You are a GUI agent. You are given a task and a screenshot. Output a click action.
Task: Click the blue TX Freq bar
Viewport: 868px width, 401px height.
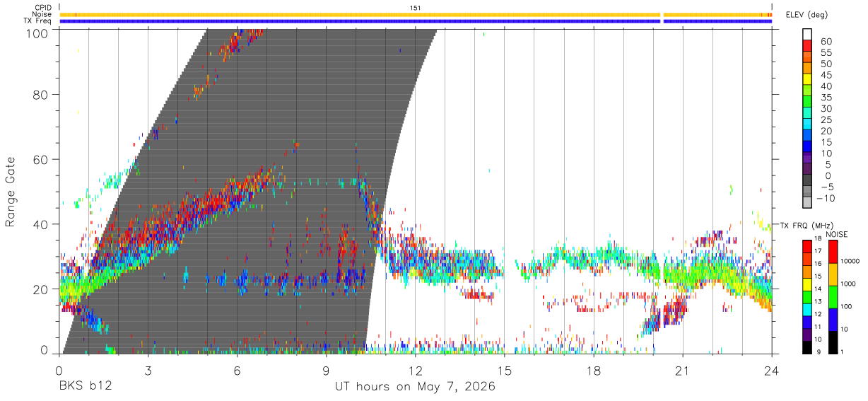coord(416,21)
